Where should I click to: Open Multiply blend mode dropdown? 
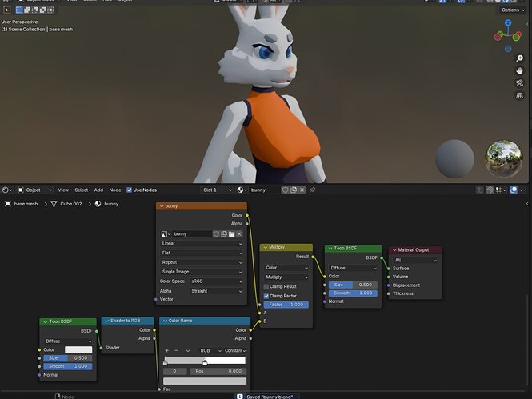pos(286,277)
